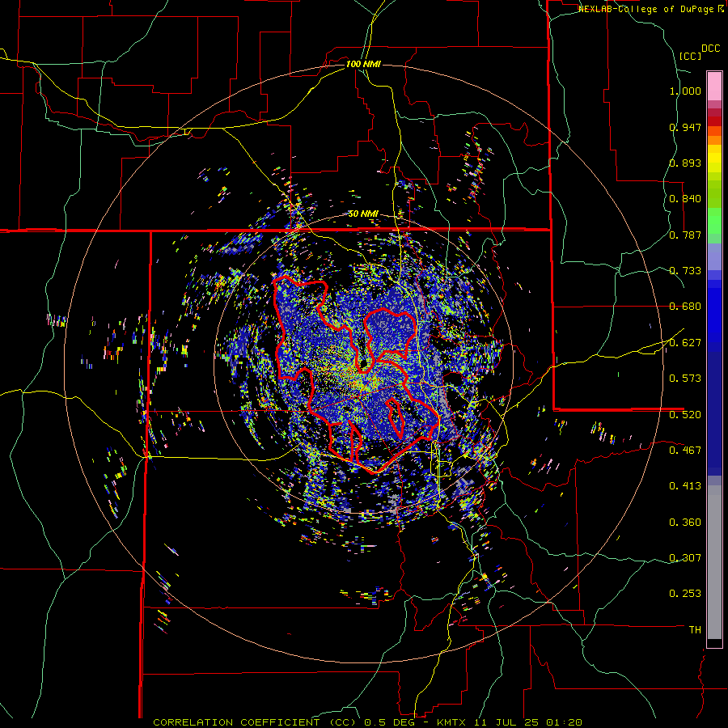Click the 0.360 scale value
This screenshot has height=728, width=728.
click(x=685, y=523)
